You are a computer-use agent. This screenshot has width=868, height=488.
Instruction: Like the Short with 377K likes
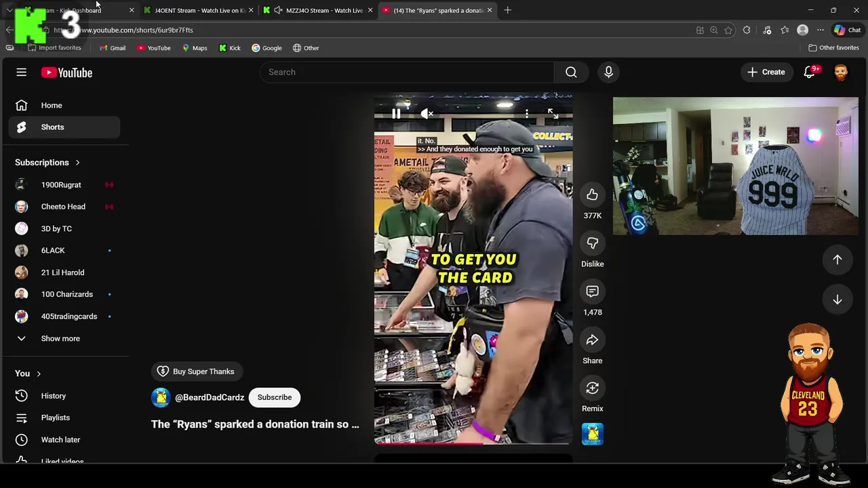(x=592, y=195)
